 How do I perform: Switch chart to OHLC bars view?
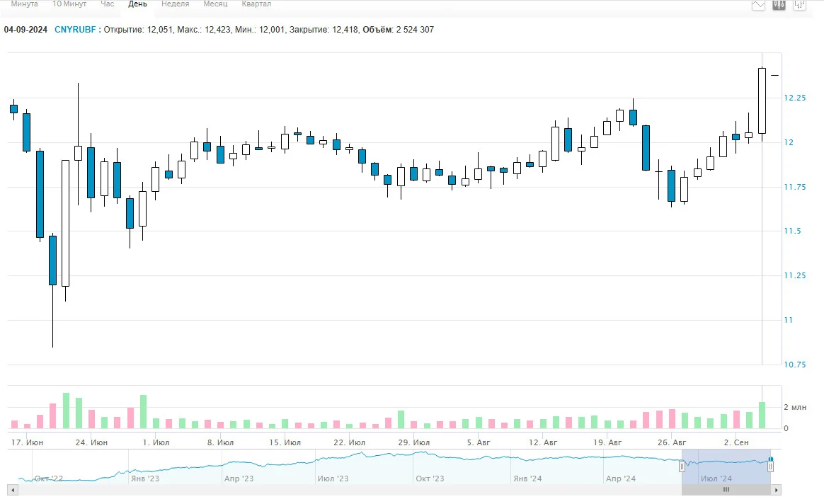pos(799,5)
